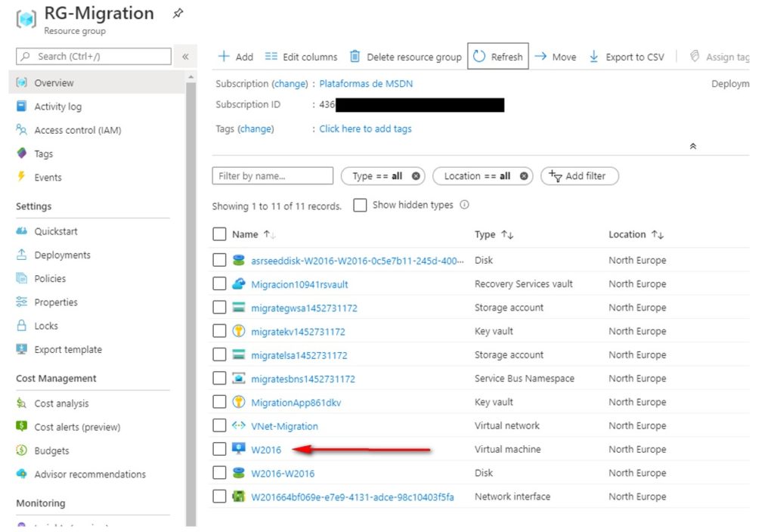Click the Cost alerts (preview) icon
The width and height of the screenshot is (774, 532).
22,426
